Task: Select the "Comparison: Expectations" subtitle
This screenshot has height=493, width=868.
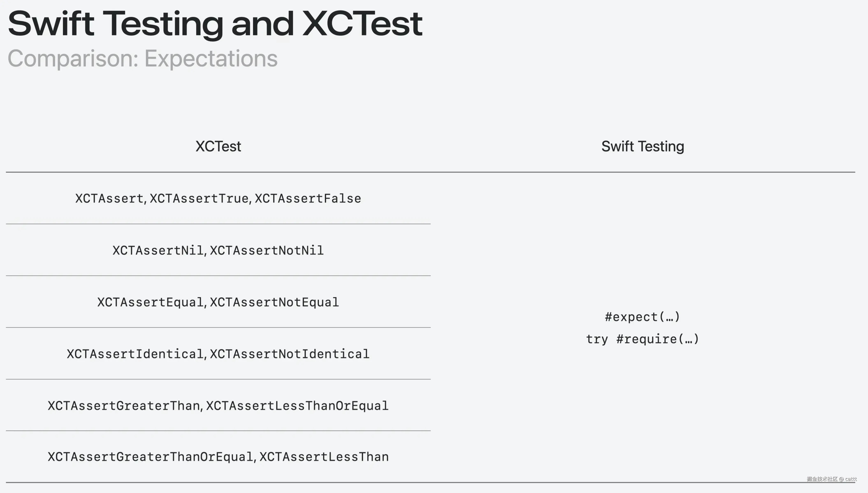Action: 142,59
